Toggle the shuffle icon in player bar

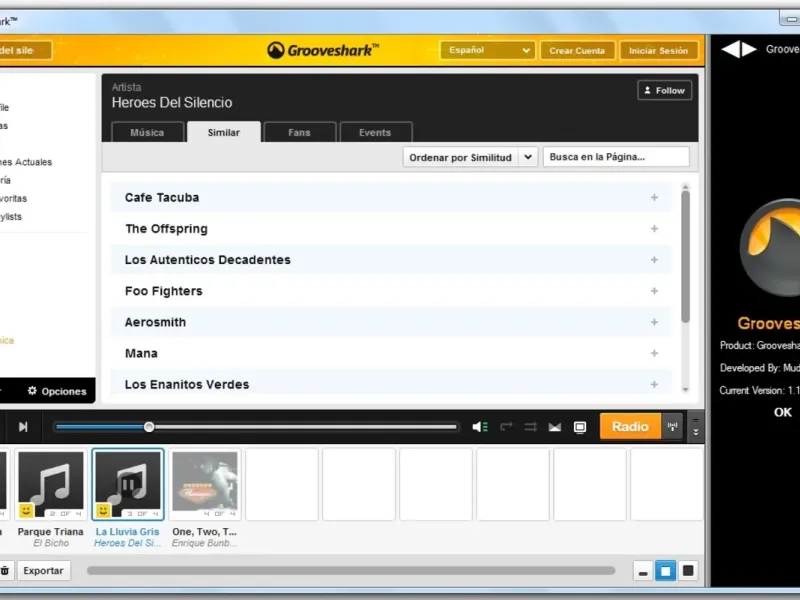pos(530,427)
